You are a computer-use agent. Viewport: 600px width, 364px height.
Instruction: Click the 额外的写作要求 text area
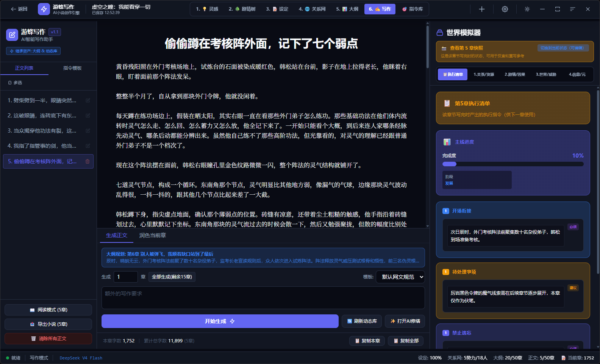point(263,298)
